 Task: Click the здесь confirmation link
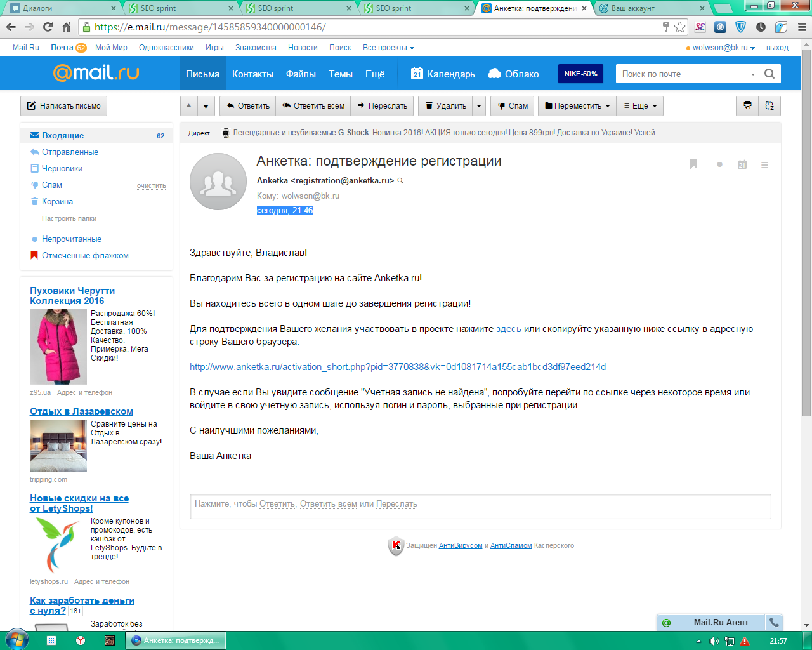pyautogui.click(x=509, y=329)
